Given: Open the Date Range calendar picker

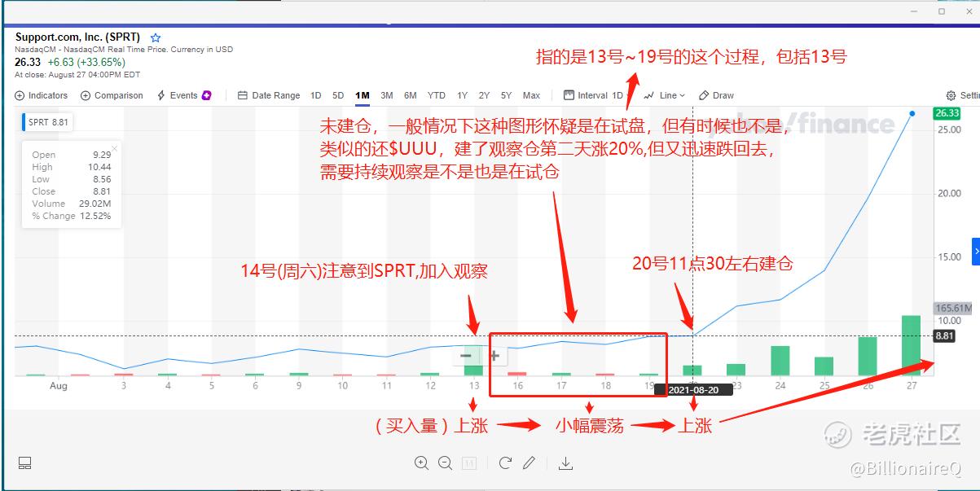Looking at the screenshot, I should tap(269, 95).
